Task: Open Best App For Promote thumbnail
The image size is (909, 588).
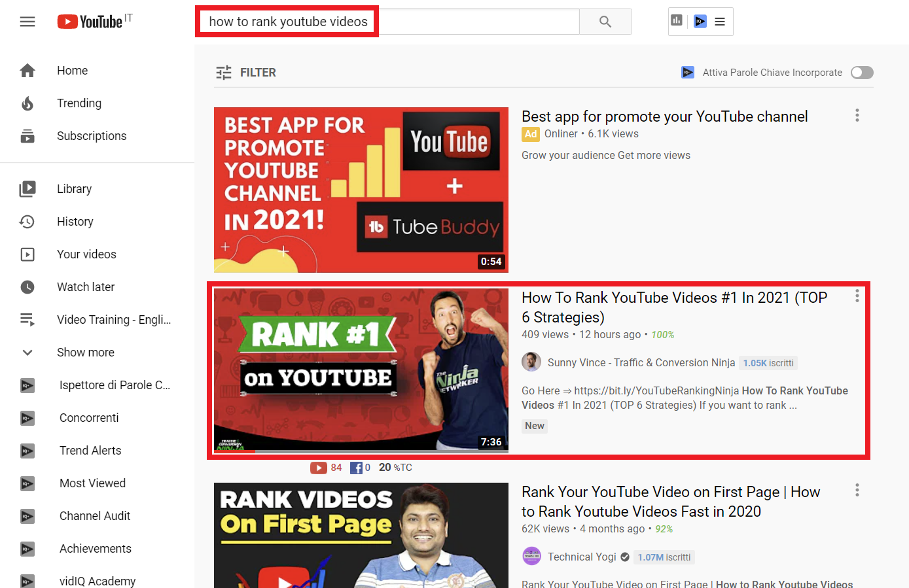Action: (x=361, y=190)
